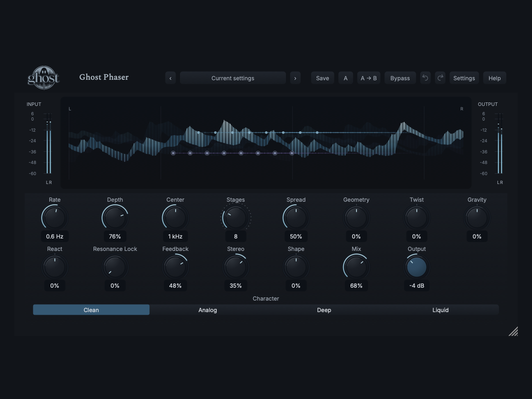Image resolution: width=532 pixels, height=399 pixels.
Task: Click the Twist value field 0%
Action: click(x=416, y=236)
